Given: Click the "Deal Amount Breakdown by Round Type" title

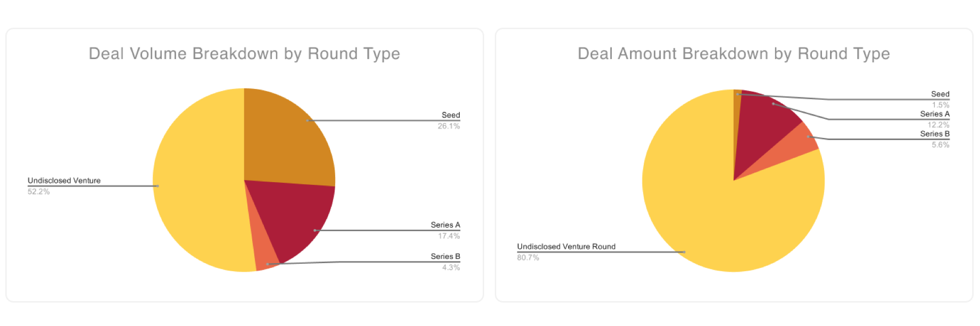Looking at the screenshot, I should 734,54.
